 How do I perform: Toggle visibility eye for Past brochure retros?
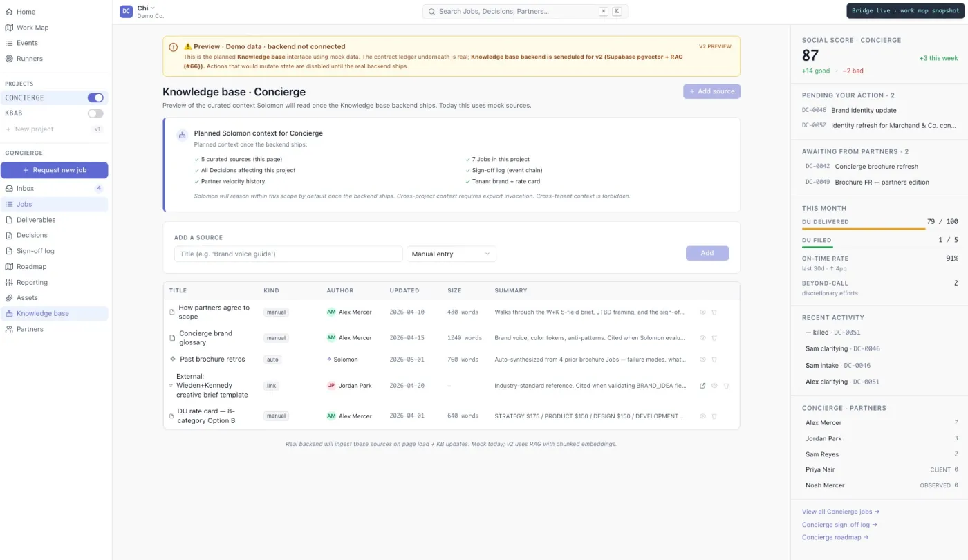click(x=702, y=360)
